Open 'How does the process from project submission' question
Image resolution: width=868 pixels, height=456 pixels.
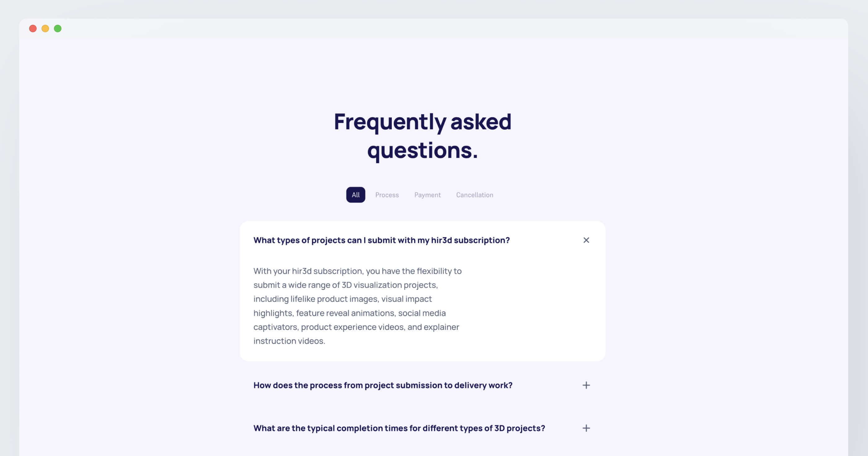(383, 385)
